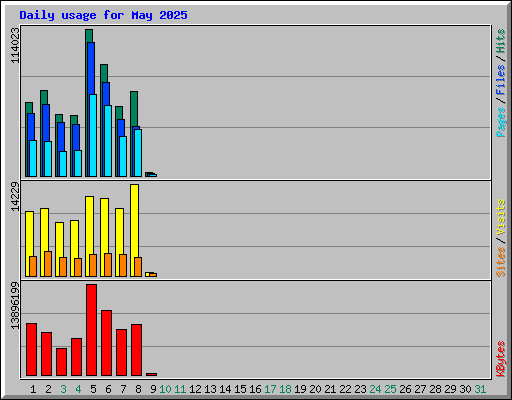Click green weekend day 3 label
This screenshot has width=512, height=400.
63,389
